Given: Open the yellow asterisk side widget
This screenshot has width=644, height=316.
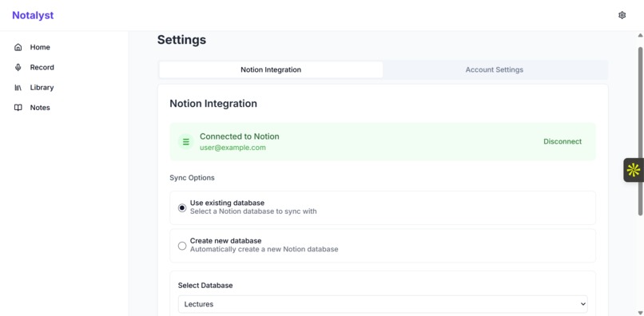Looking at the screenshot, I should pyautogui.click(x=634, y=170).
